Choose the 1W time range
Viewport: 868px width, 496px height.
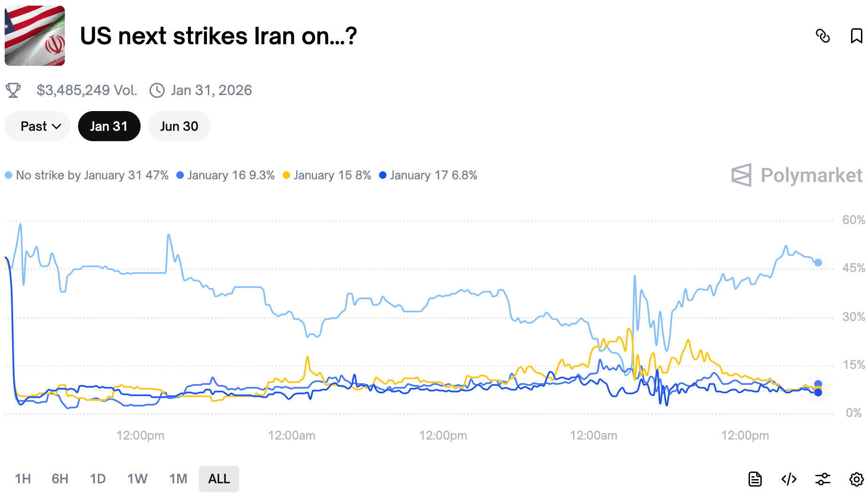(137, 479)
